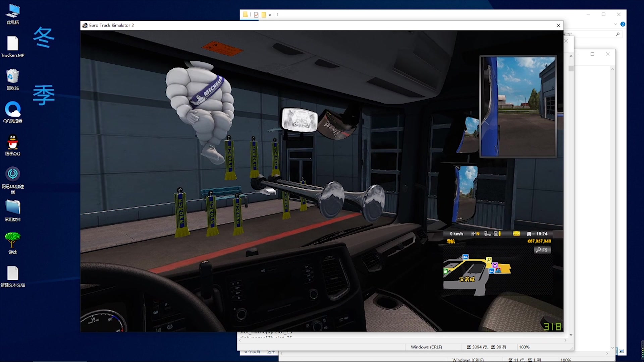Open the 游戏 tree icon on desktop
Screen dimensions: 644x362
(x=13, y=243)
